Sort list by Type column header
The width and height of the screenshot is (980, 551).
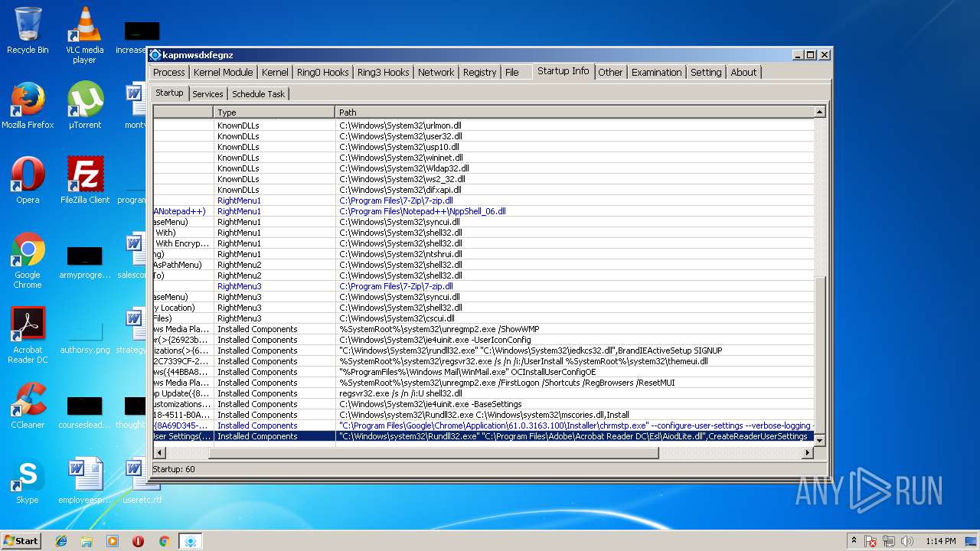(274, 112)
